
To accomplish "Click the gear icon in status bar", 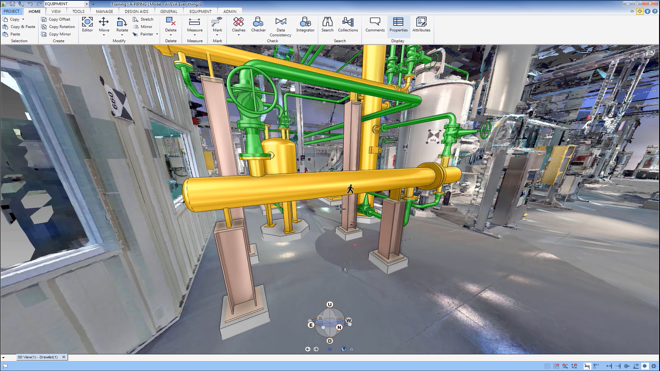I will click(x=654, y=366).
